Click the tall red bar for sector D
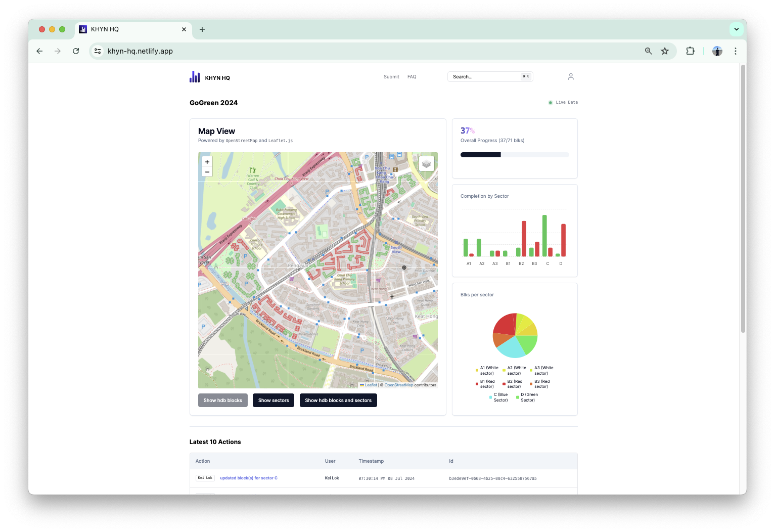The height and width of the screenshot is (532, 775). click(x=563, y=240)
